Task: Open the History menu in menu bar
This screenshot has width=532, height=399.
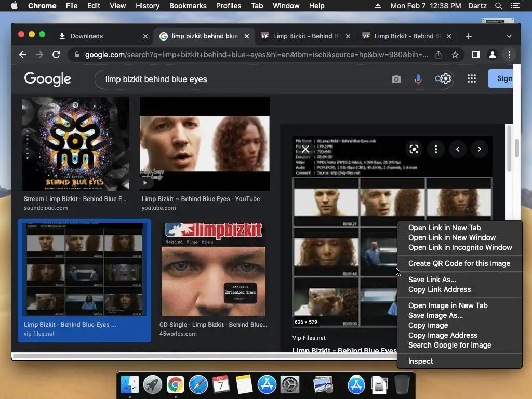Action: coord(147,6)
